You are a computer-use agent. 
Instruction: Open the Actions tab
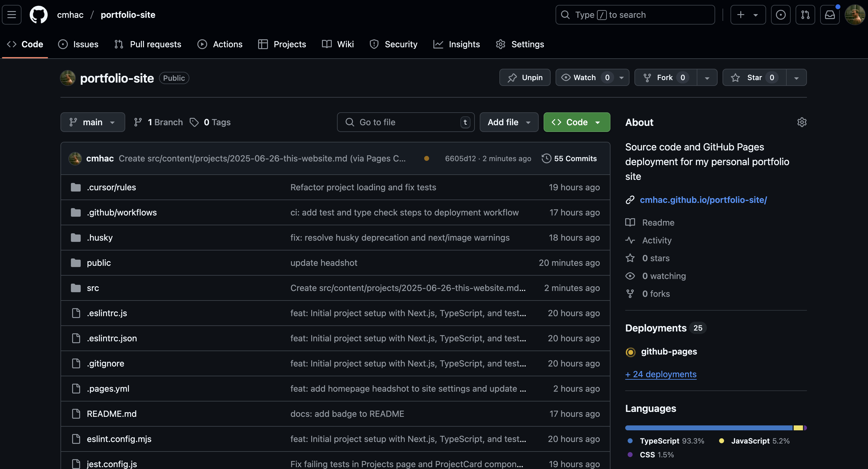220,44
